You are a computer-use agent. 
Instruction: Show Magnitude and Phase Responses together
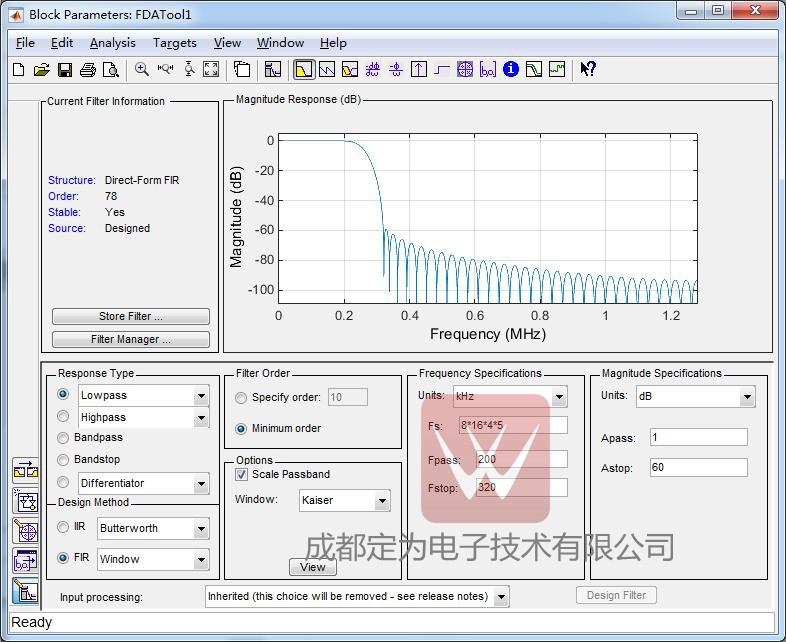[350, 69]
